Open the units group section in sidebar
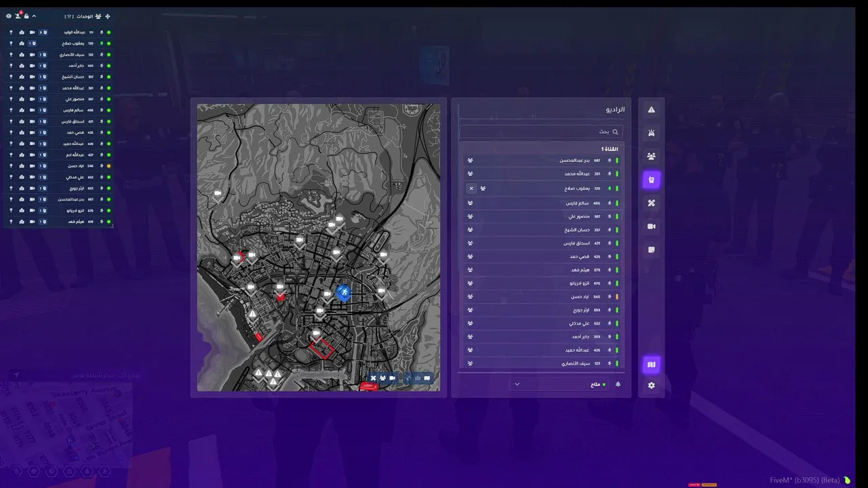This screenshot has height=488, width=868. 652,157
